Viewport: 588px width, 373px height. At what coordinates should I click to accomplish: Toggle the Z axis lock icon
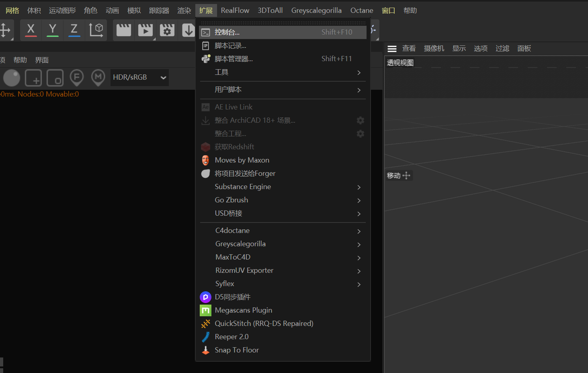click(x=74, y=30)
